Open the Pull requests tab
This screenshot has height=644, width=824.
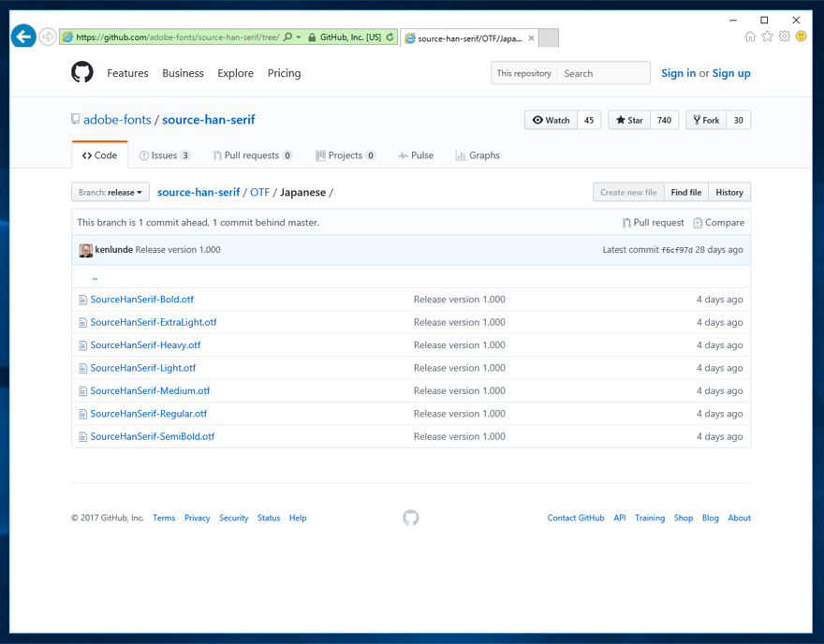252,155
